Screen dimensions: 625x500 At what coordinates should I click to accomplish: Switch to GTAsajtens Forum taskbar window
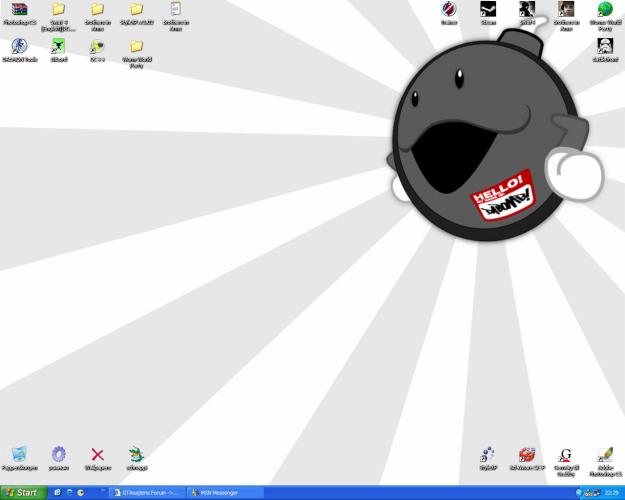147,492
